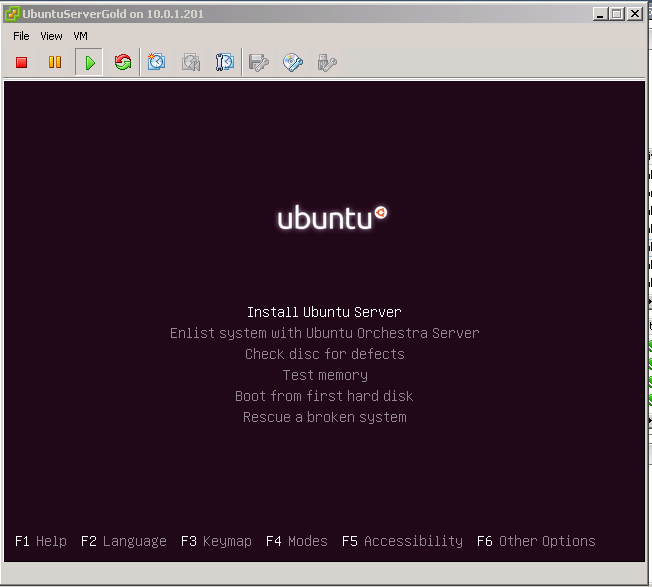Click the red Power Off button
The height and width of the screenshot is (587, 652).
[22, 63]
